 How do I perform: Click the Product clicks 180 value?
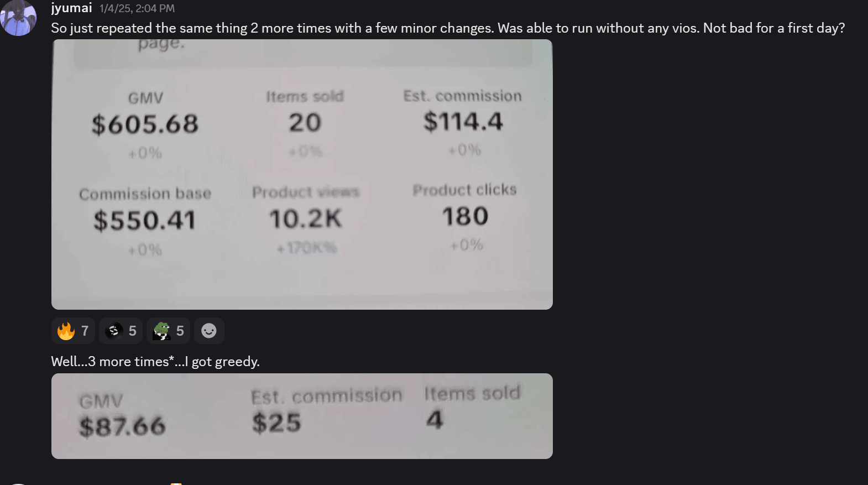pos(465,216)
